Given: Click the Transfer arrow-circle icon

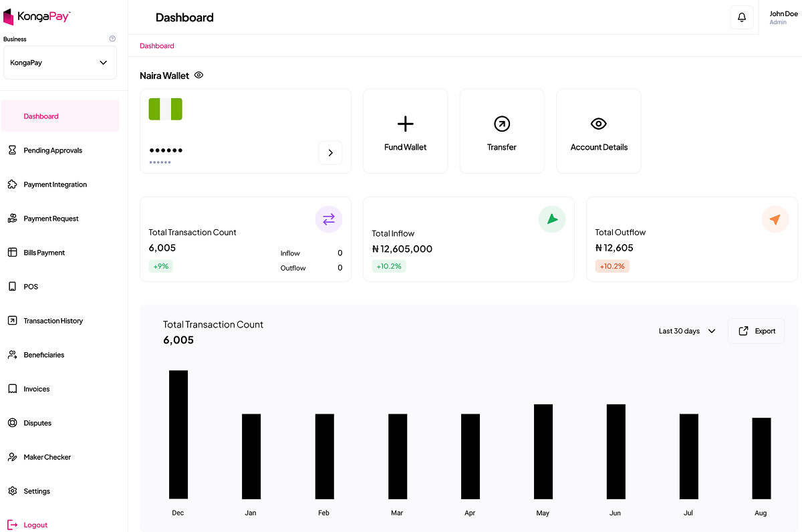Looking at the screenshot, I should [502, 124].
